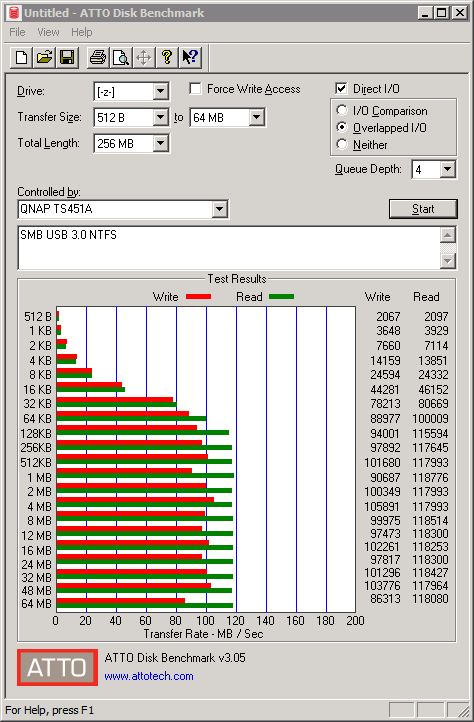Screen dimensions: 474x722
Task: Open a saved benchmark file icon
Action: [44, 58]
